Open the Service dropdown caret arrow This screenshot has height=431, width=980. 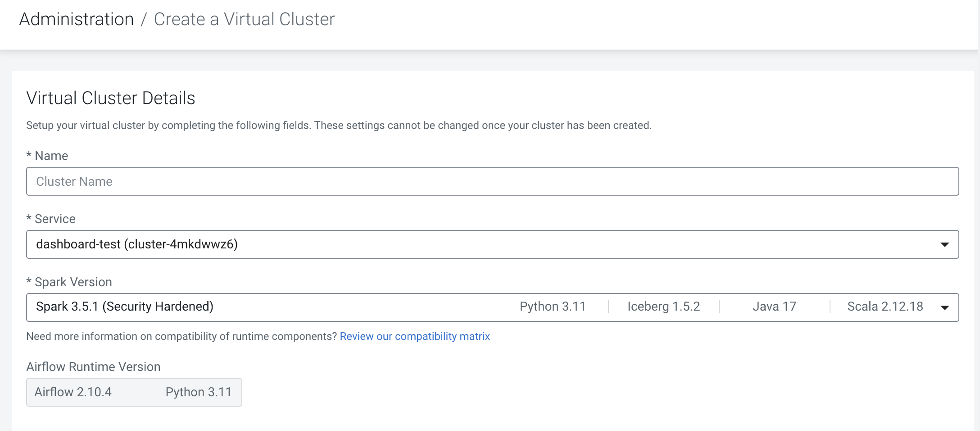(944, 244)
